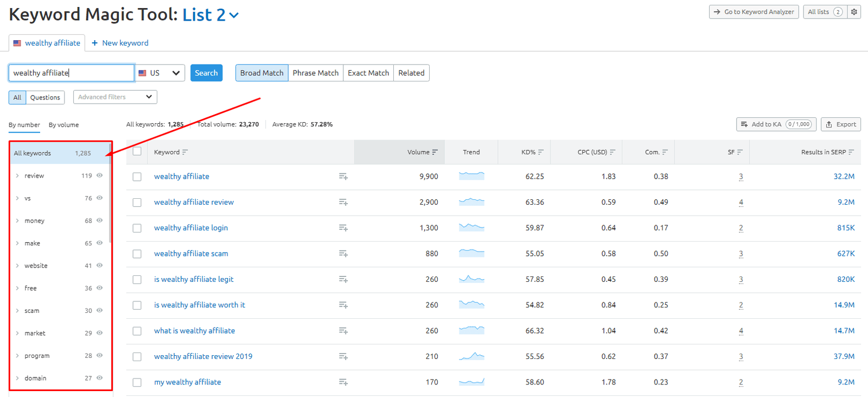Click the blue Search button

206,73
